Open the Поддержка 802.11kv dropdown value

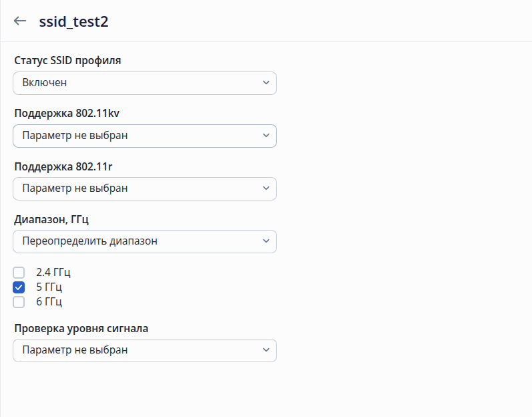(145, 136)
